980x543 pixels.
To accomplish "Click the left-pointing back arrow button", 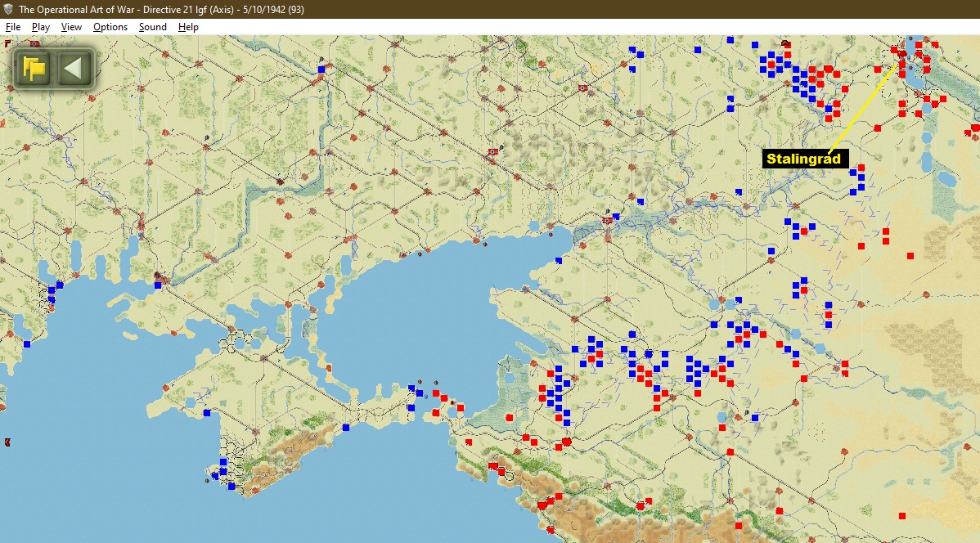I will tap(74, 68).
